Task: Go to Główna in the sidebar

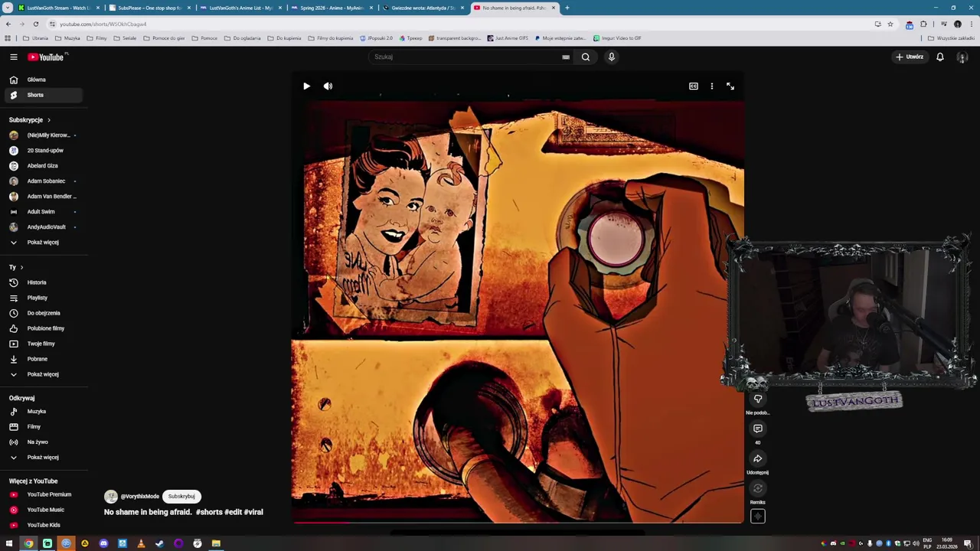Action: point(44,80)
